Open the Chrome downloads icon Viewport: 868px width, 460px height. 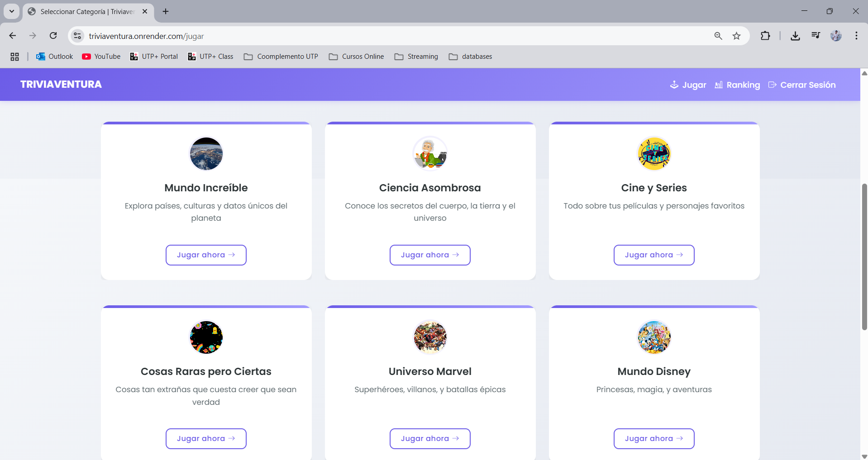tap(795, 36)
